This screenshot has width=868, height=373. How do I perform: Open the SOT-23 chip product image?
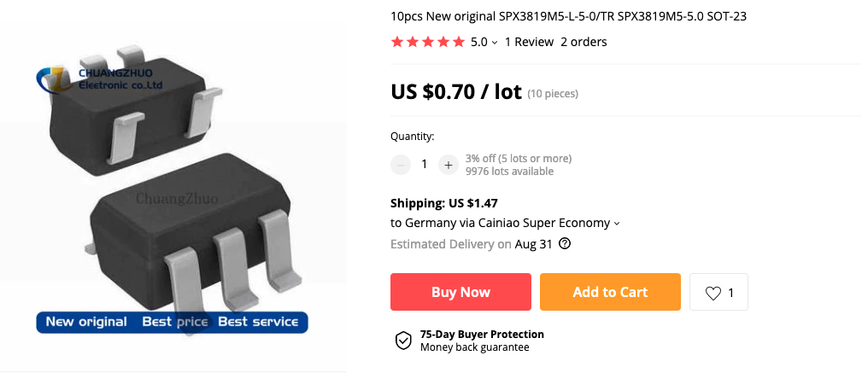(x=173, y=186)
